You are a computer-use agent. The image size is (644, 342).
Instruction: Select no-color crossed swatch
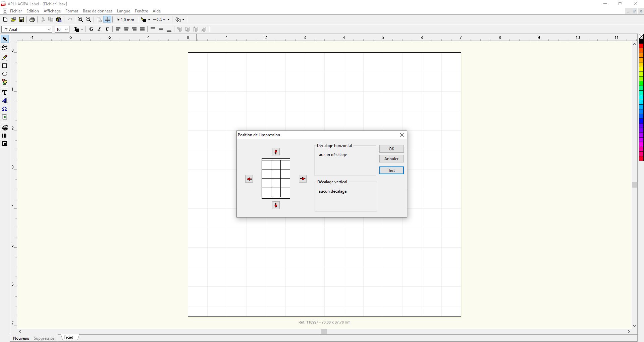(x=641, y=36)
